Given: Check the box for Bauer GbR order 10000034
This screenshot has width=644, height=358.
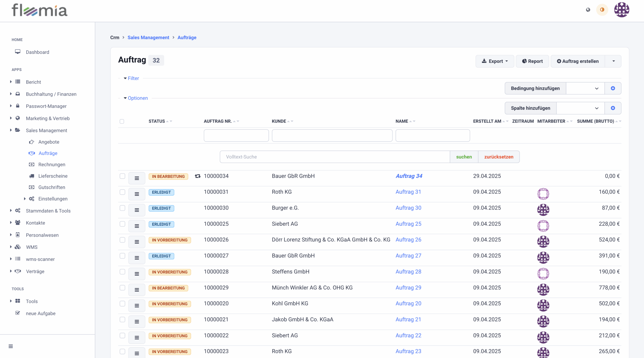Looking at the screenshot, I should click(x=122, y=176).
